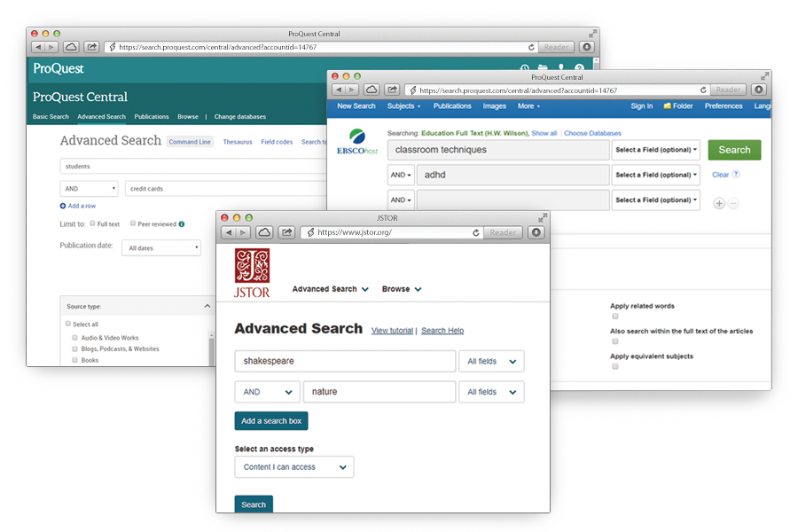Image resolution: width=798 pixels, height=532 pixels.
Task: Click the green Search button in EBSCOhost
Action: pos(734,150)
